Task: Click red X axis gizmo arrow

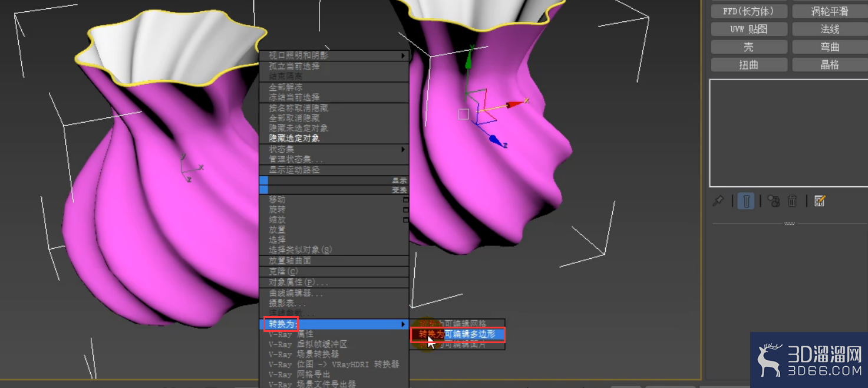Action: click(x=516, y=104)
